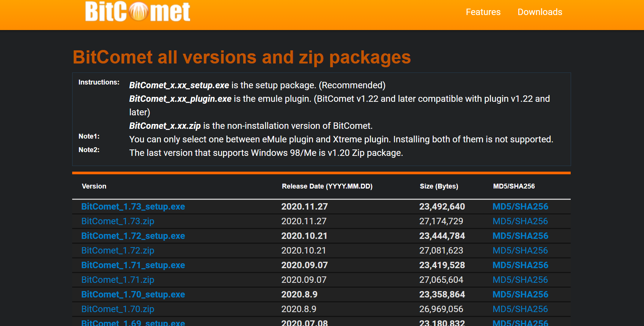Click the 'Note1:' label
The width and height of the screenshot is (644, 326).
point(89,136)
